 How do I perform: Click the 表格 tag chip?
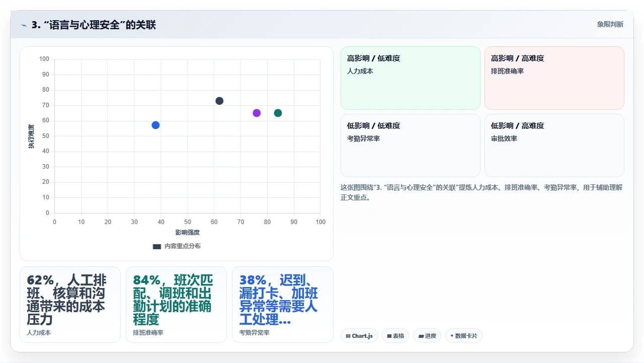click(x=395, y=336)
